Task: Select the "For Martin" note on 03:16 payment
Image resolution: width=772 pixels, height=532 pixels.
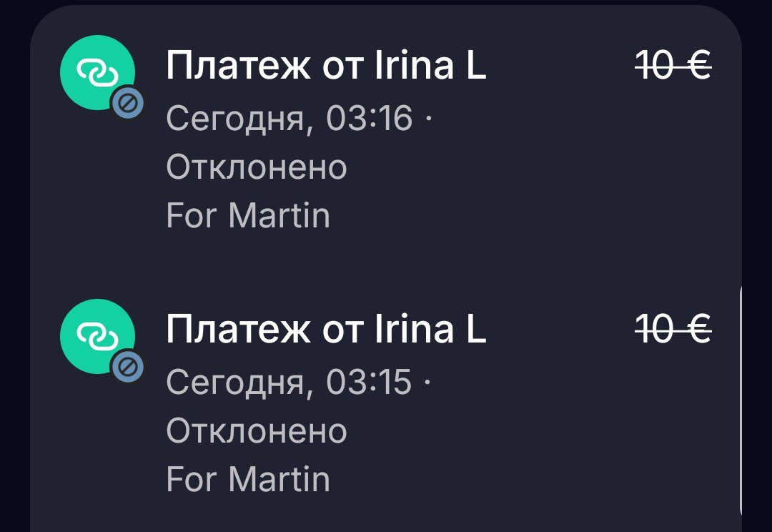Action: (248, 215)
